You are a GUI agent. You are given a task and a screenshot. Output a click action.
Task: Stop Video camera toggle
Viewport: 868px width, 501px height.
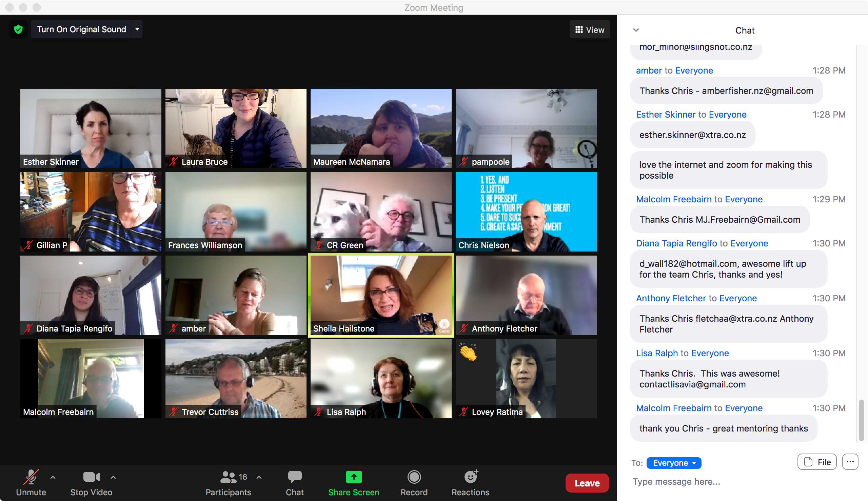point(91,477)
